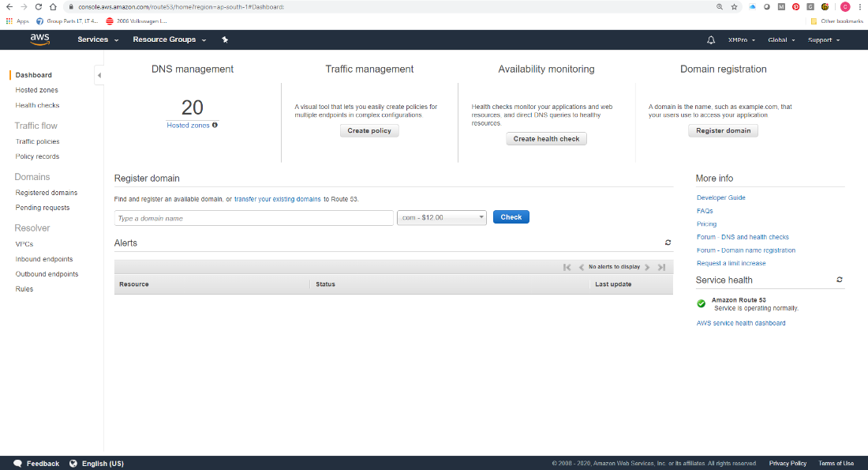
Task: Click the blue Check button
Action: (x=511, y=217)
